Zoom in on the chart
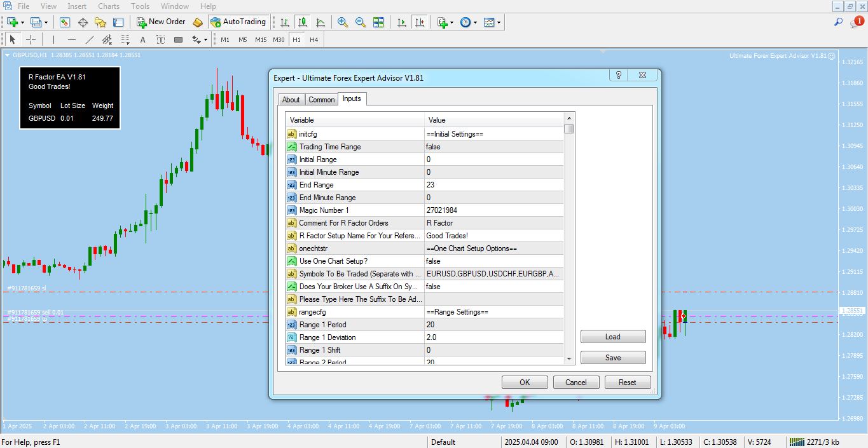Viewport: 868px width, 448px height. tap(343, 22)
